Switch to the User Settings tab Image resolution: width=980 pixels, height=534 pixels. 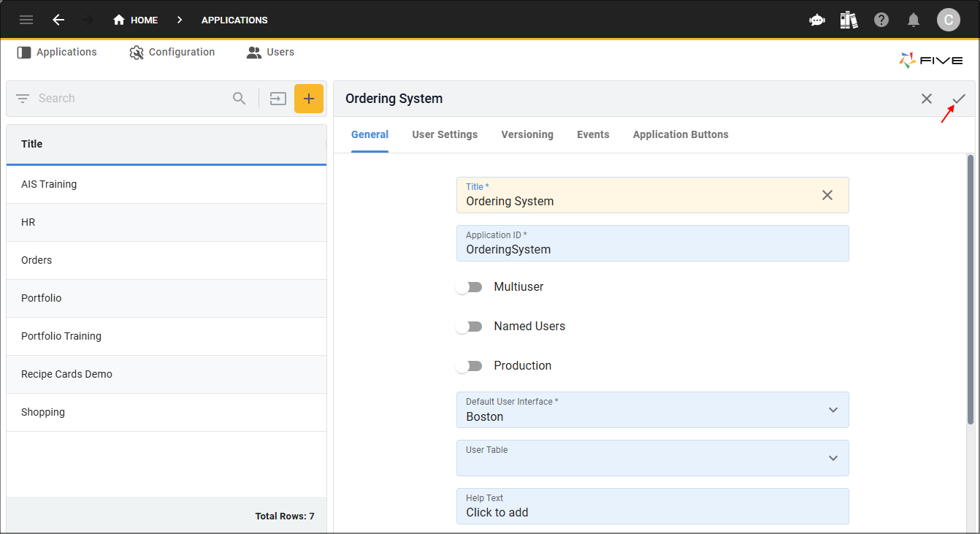pyautogui.click(x=445, y=134)
